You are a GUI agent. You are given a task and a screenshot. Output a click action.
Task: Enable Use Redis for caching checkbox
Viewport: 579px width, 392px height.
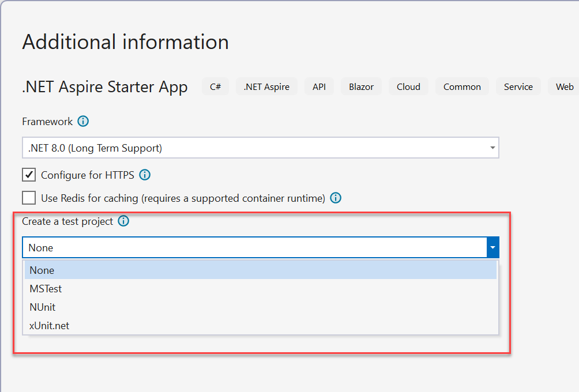(29, 198)
